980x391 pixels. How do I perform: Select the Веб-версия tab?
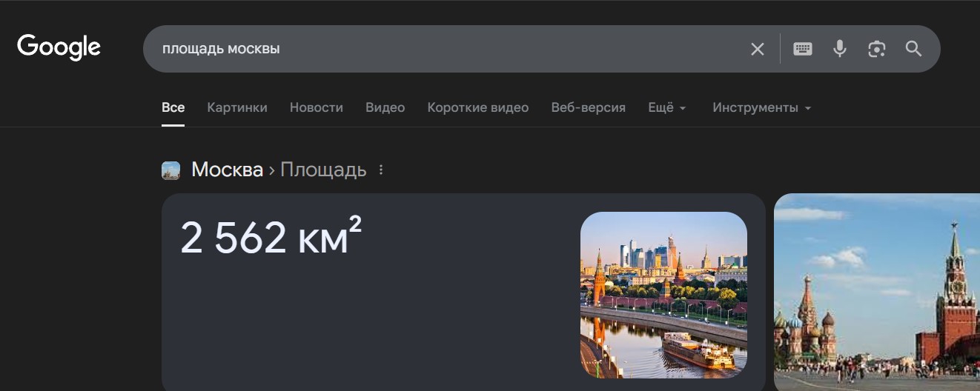tap(589, 107)
